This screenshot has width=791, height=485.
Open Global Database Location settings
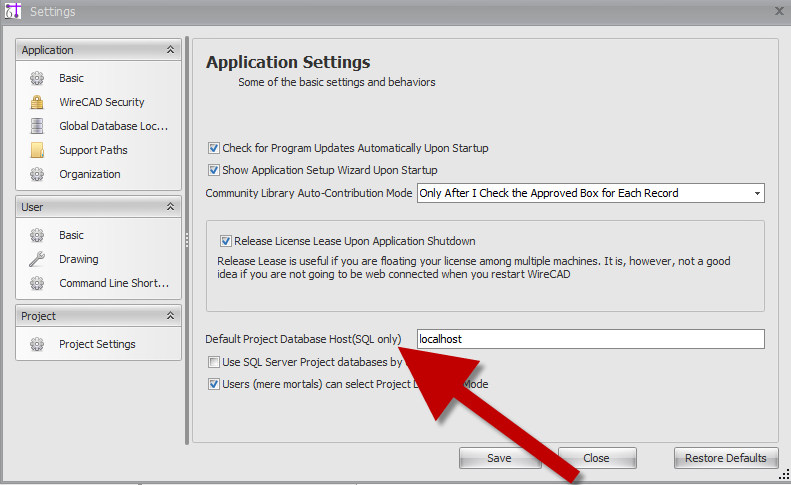[x=114, y=126]
